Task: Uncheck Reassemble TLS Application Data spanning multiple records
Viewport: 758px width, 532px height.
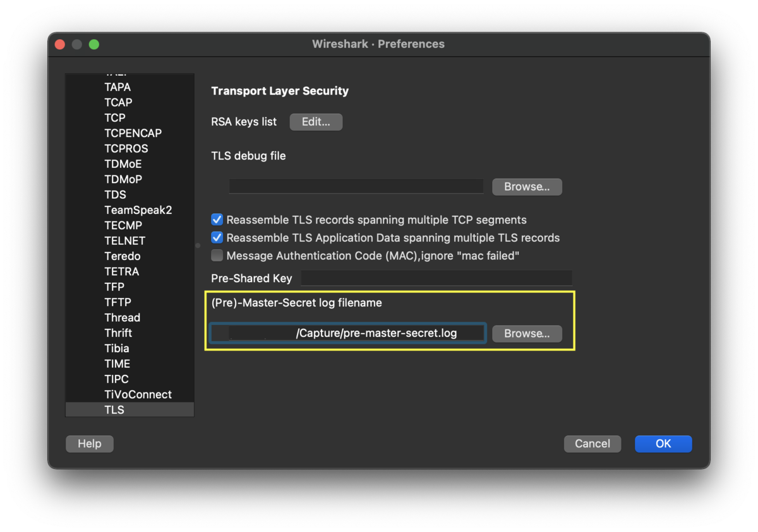Action: click(217, 238)
